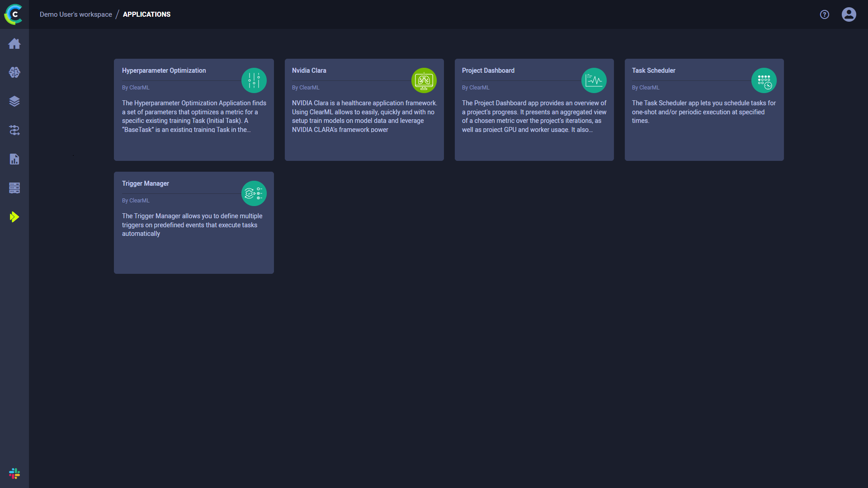Open Datasets via the stacked layers icon
The height and width of the screenshot is (488, 868).
[14, 101]
